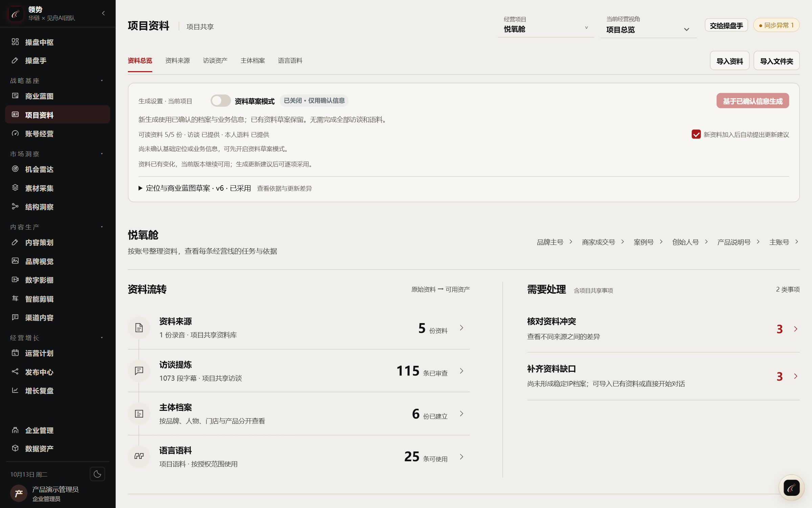812x508 pixels.
Task: Click the 访谈提炼 chat icon circle
Action: (139, 371)
